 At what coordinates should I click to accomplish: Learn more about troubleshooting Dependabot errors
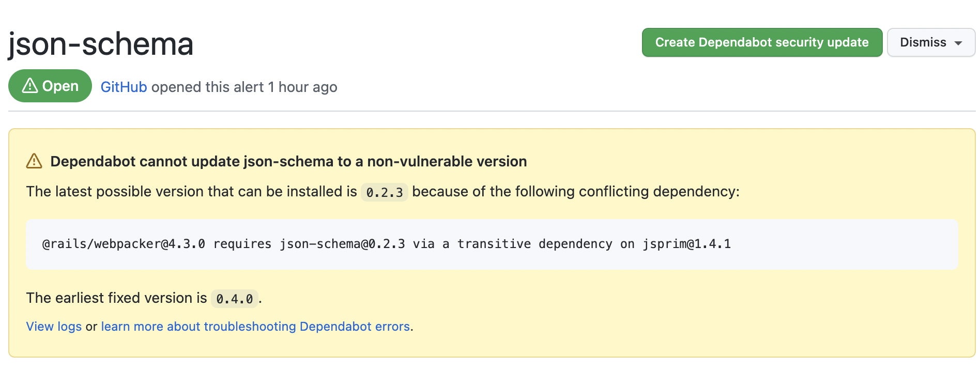pos(255,327)
